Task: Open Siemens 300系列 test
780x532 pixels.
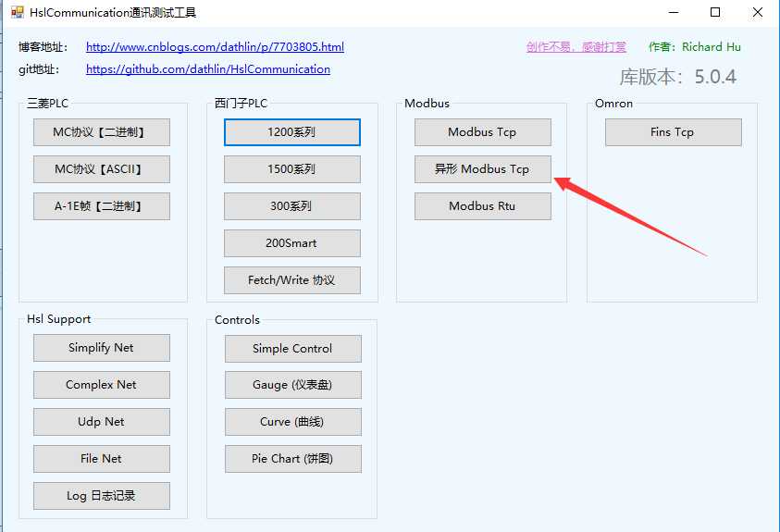Action: tap(292, 205)
